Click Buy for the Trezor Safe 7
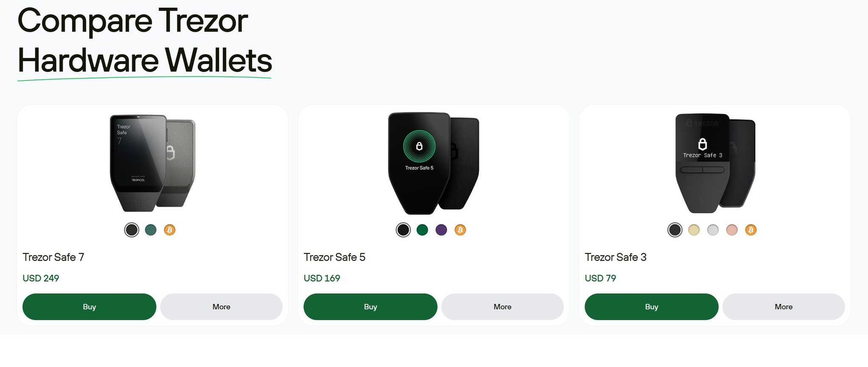Image resolution: width=868 pixels, height=367 pixels. pyautogui.click(x=89, y=306)
